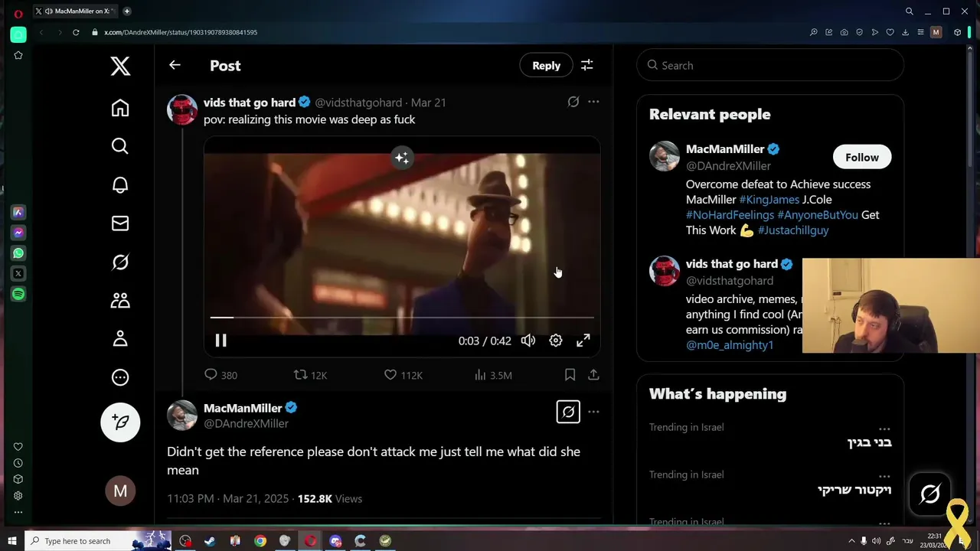Open Opera Easy Setup sliders

(920, 32)
